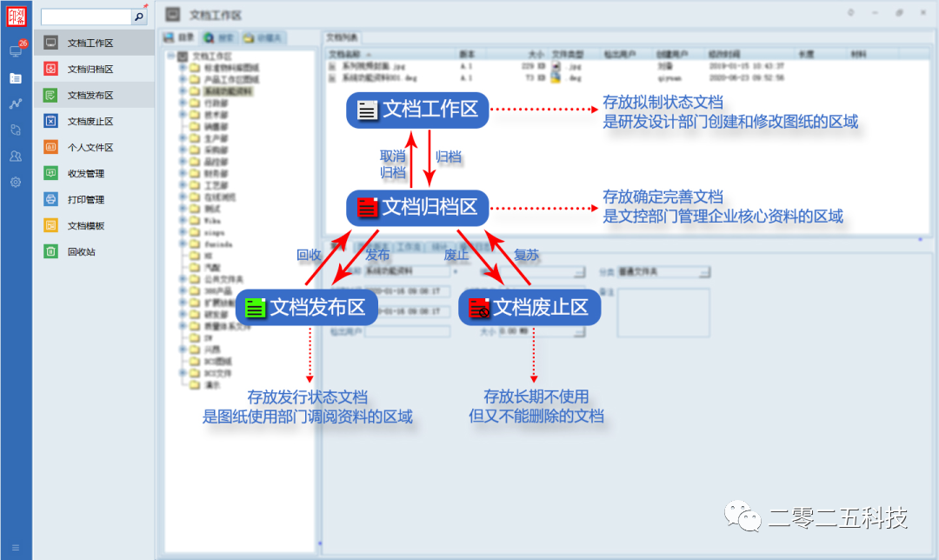The width and height of the screenshot is (939, 560).
Task: Open the settings gear in blue sidebar
Action: [16, 182]
